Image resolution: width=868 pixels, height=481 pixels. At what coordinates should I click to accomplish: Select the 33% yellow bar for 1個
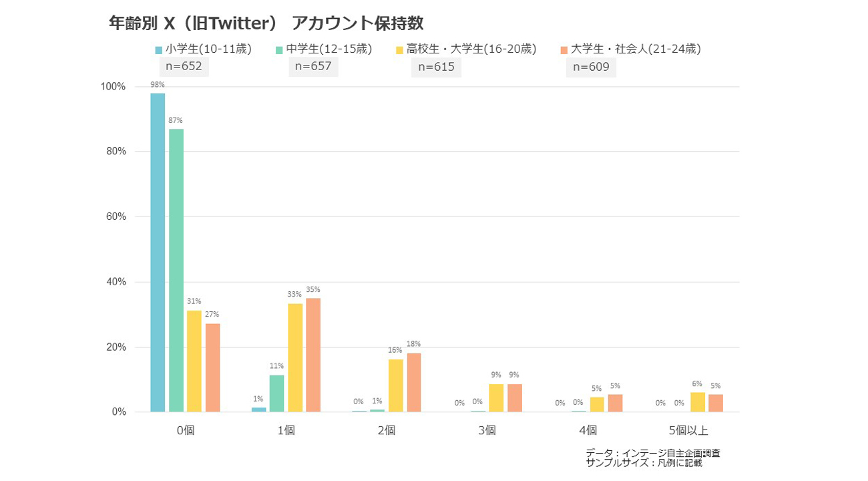coord(295,357)
